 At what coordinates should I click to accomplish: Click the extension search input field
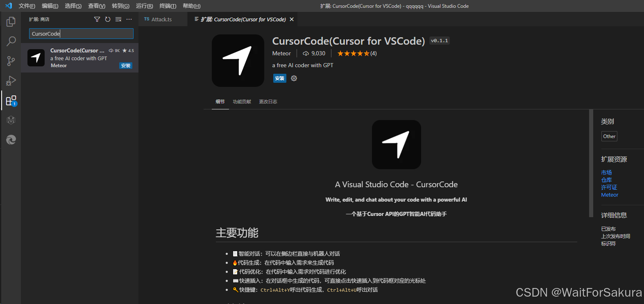tap(81, 34)
